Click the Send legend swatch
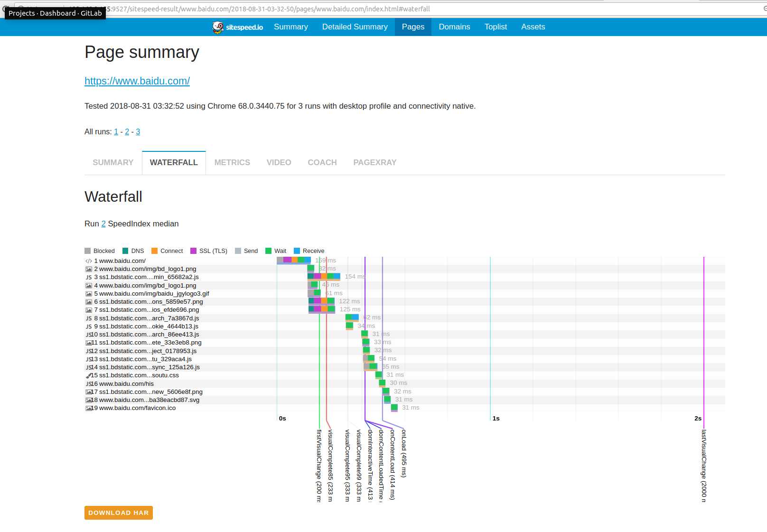 tap(238, 251)
